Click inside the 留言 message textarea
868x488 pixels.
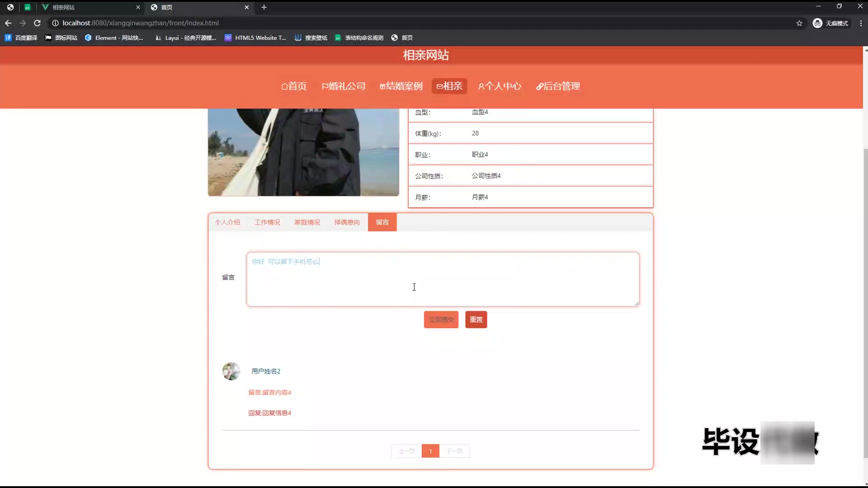coord(443,279)
